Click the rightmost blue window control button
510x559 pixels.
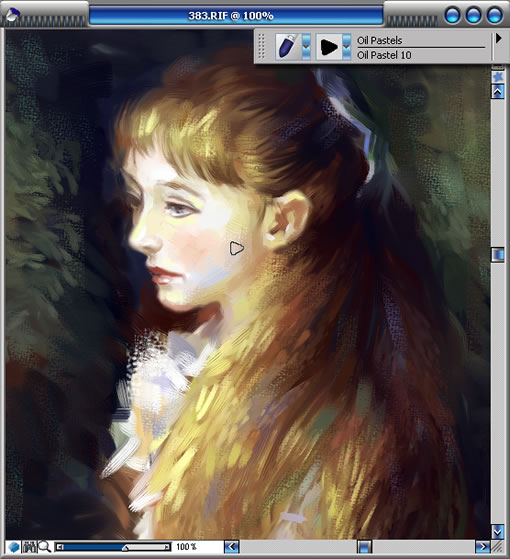coord(495,16)
